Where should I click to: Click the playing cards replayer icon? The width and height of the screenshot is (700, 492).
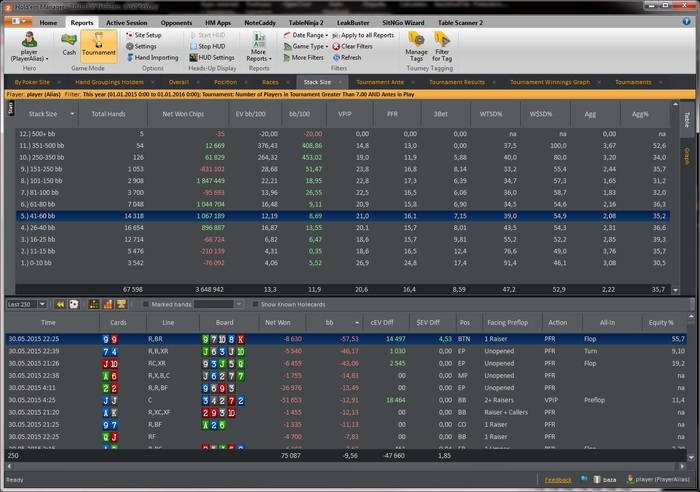(x=74, y=304)
